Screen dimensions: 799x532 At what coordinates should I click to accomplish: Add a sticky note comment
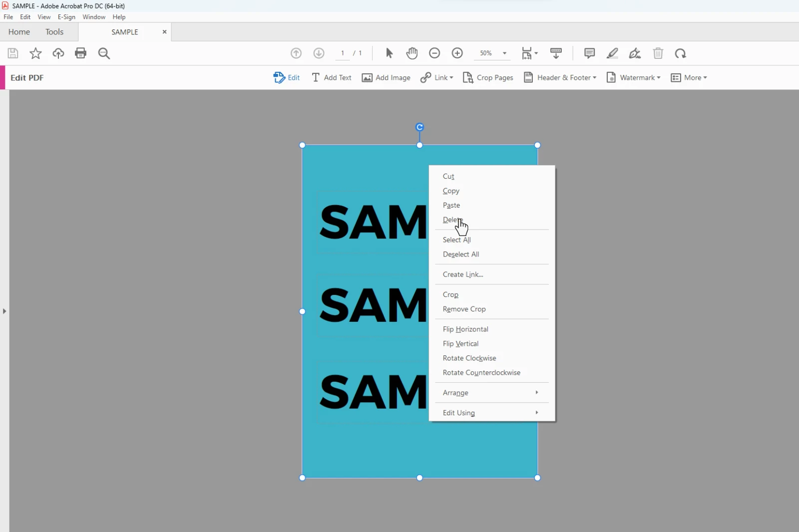[589, 53]
